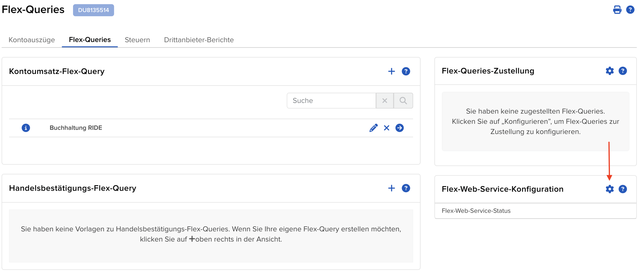Show info for Buchhaltung RIDE query
This screenshot has width=644, height=274.
[26, 128]
